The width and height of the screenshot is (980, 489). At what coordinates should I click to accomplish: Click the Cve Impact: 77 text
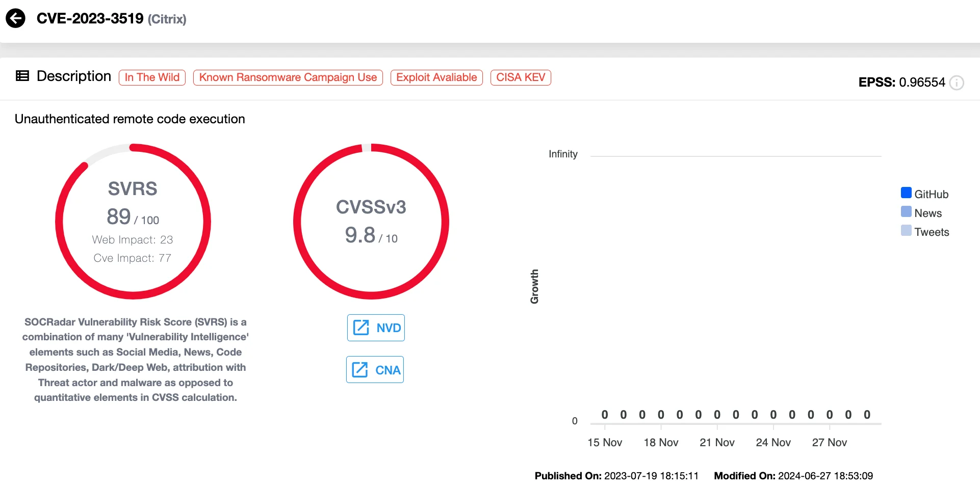pyautogui.click(x=133, y=258)
